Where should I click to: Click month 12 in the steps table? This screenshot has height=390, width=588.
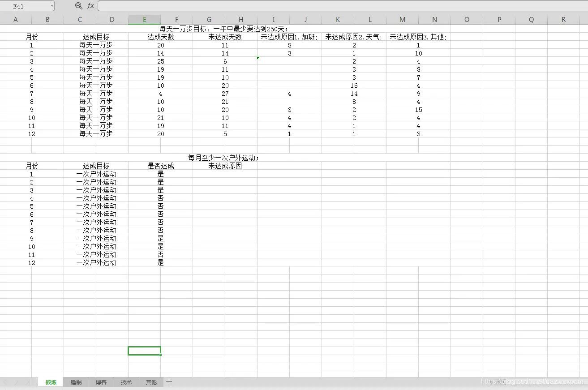tap(32, 134)
